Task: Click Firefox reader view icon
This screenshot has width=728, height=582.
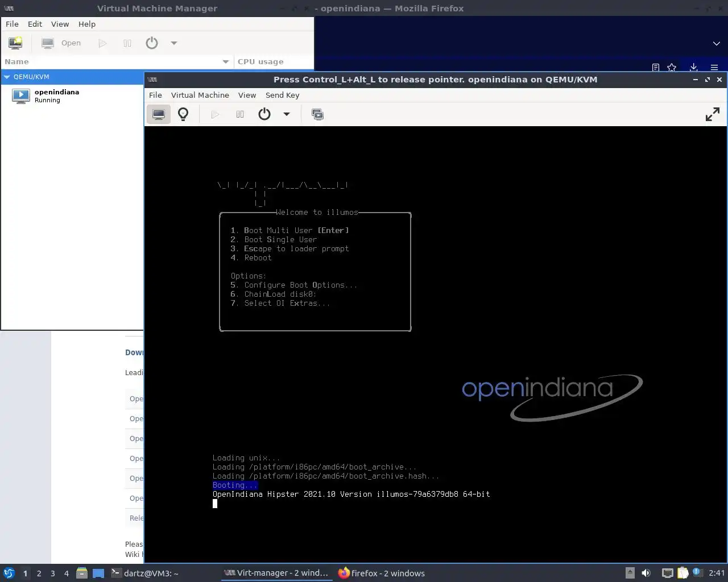Action: point(656,67)
